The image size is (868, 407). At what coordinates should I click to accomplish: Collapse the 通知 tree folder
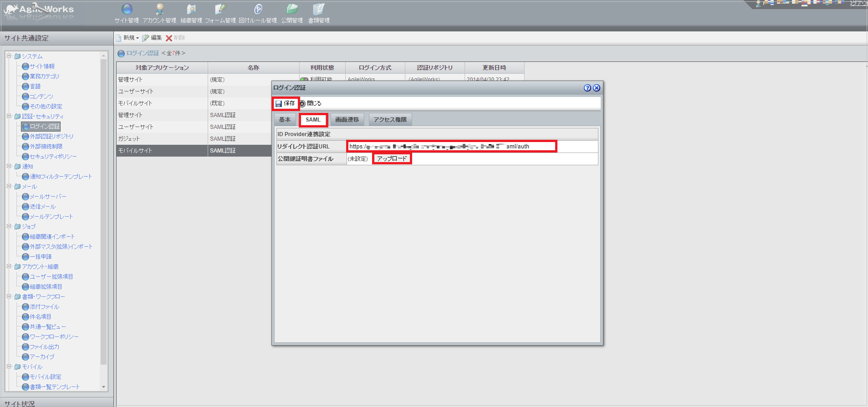click(9, 166)
